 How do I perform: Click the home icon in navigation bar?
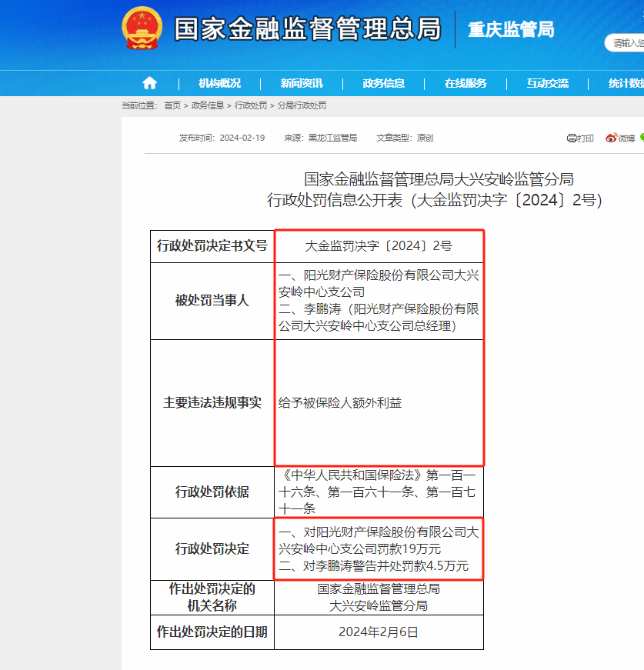[149, 83]
